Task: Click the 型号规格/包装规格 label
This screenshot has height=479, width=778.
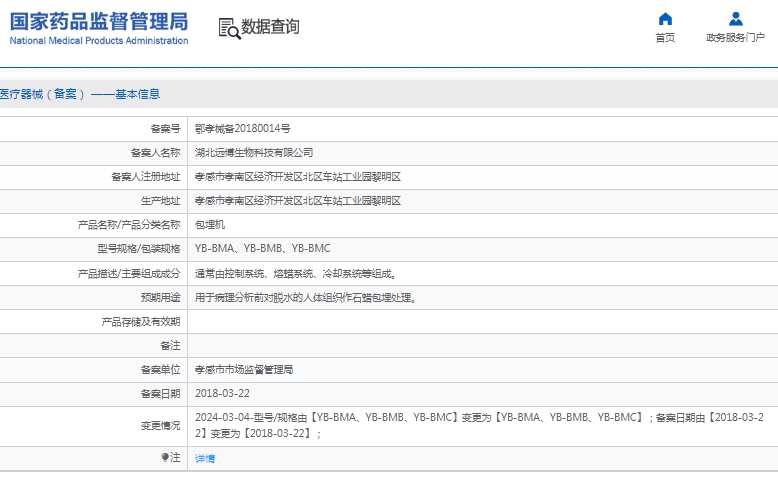Action: click(139, 248)
